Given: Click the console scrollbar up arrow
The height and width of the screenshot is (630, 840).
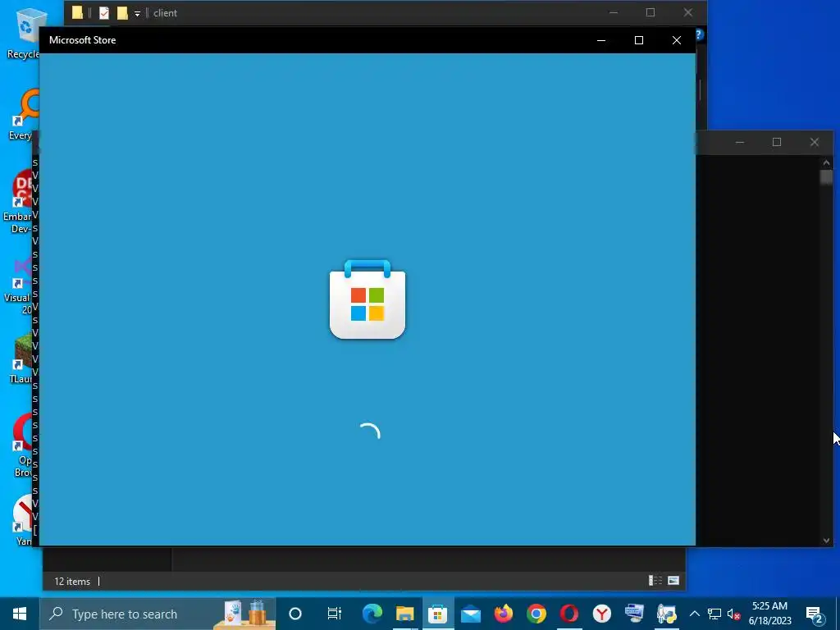Looking at the screenshot, I should click(826, 162).
